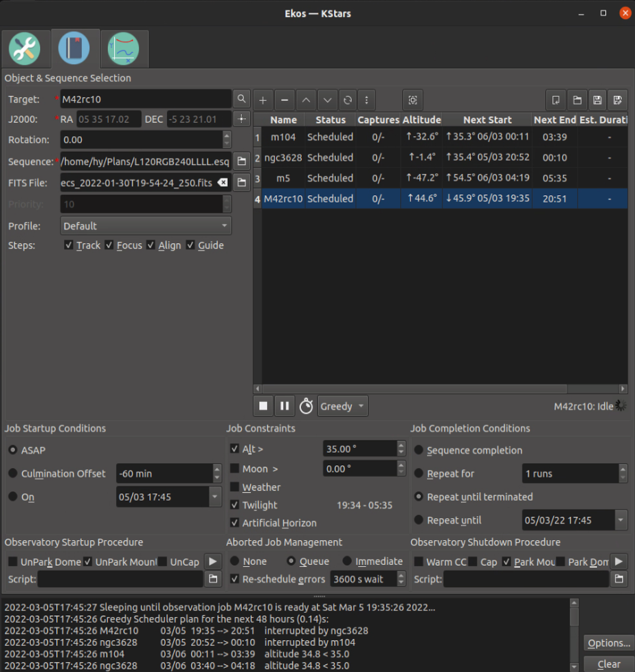Open the Greedy algorithm dropdown
Image resolution: width=635 pixels, height=672 pixels.
tap(342, 406)
